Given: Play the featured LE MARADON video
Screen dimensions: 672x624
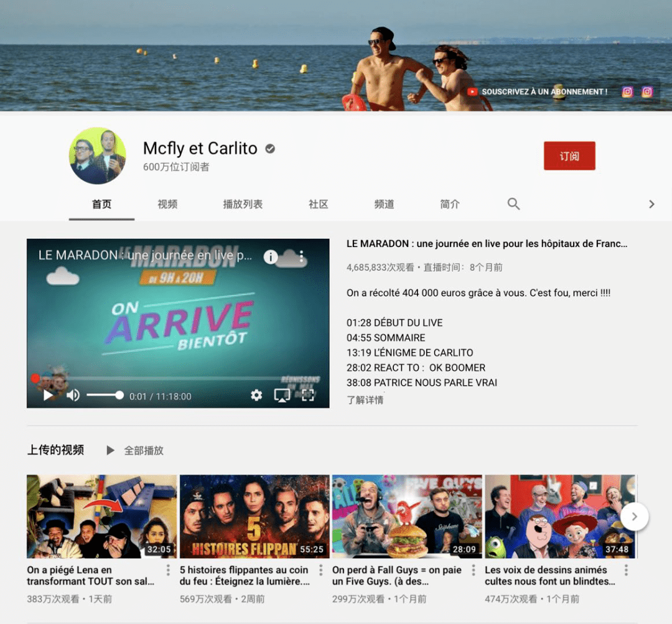Looking at the screenshot, I should click(x=49, y=395).
